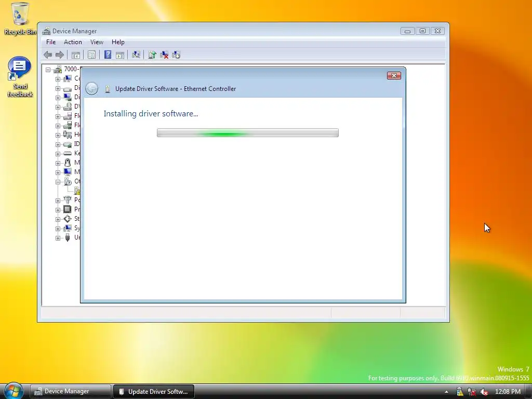This screenshot has width=532, height=399.
Task: Click the driver installation progress bar
Action: tap(248, 132)
